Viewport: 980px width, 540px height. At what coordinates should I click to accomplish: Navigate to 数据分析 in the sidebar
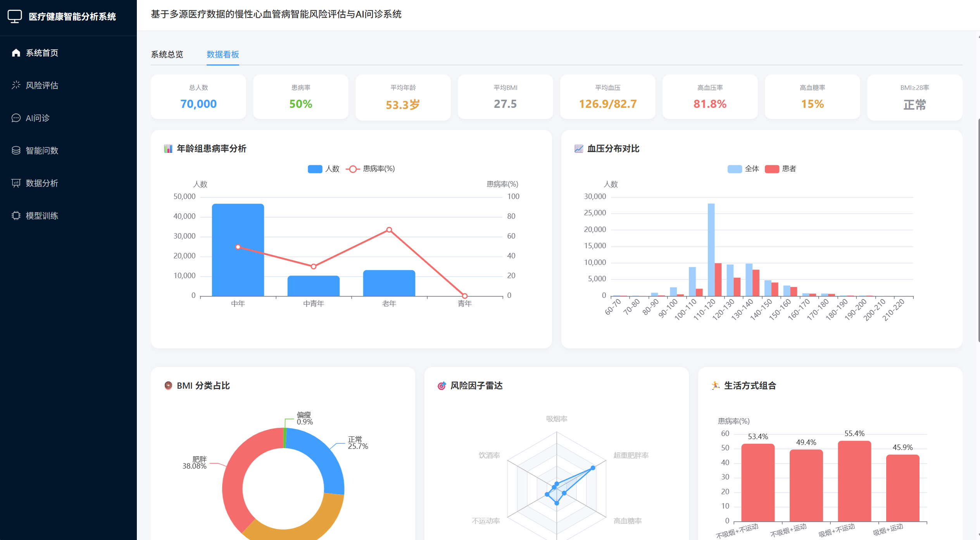coord(68,183)
